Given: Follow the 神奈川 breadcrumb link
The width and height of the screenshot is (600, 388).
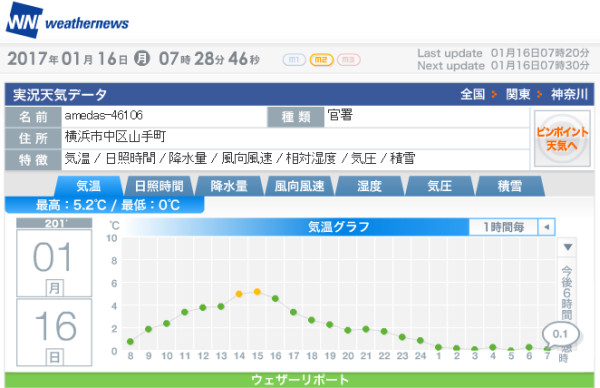Looking at the screenshot, I should point(569,94).
